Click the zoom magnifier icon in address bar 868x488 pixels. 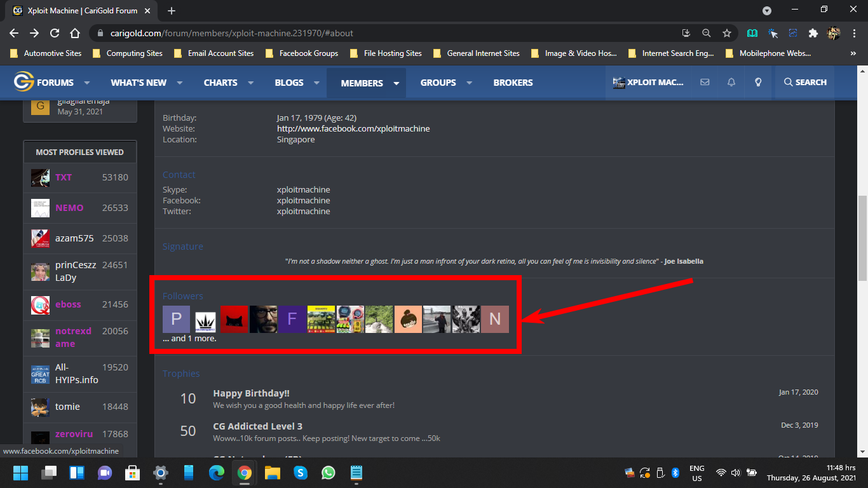coord(706,33)
